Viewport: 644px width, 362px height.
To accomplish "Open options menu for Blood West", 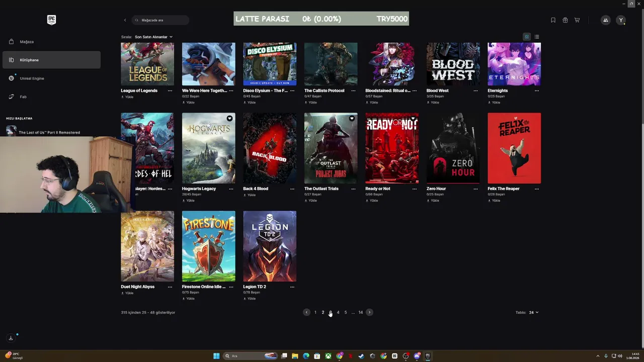I will coord(475,90).
